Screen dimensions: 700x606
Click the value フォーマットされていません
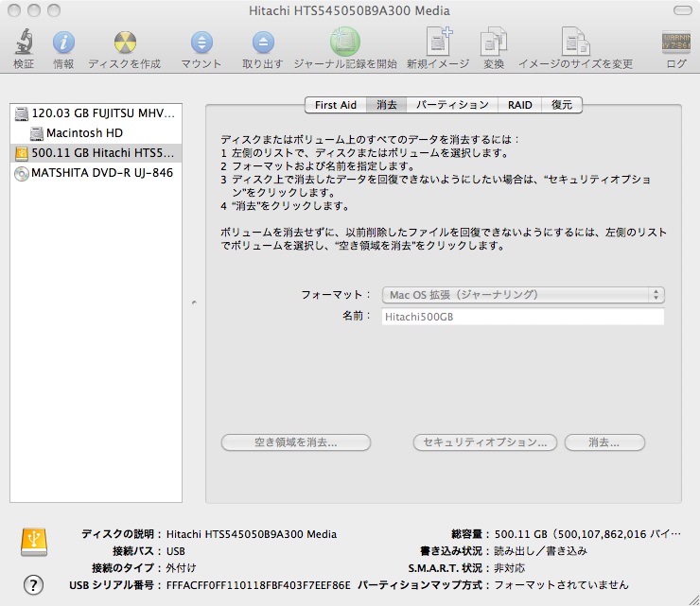(x=561, y=585)
